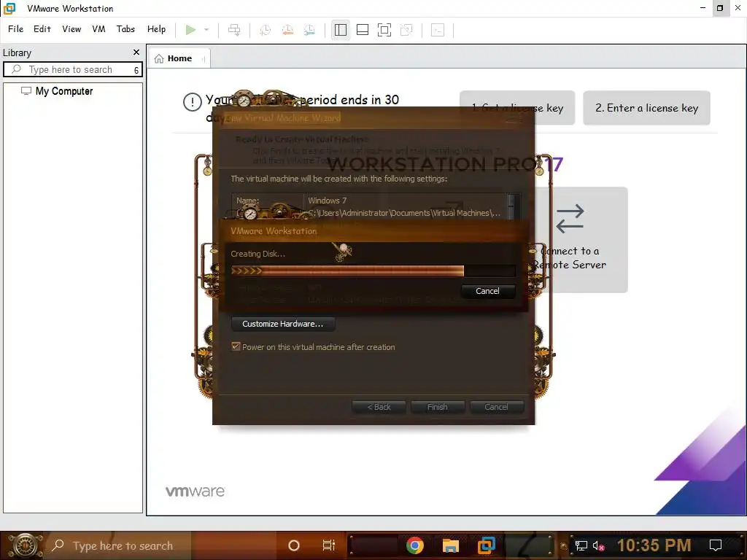This screenshot has width=747, height=560.
Task: Open the Snapshot Manager wrench-clock icon
Action: point(309,30)
